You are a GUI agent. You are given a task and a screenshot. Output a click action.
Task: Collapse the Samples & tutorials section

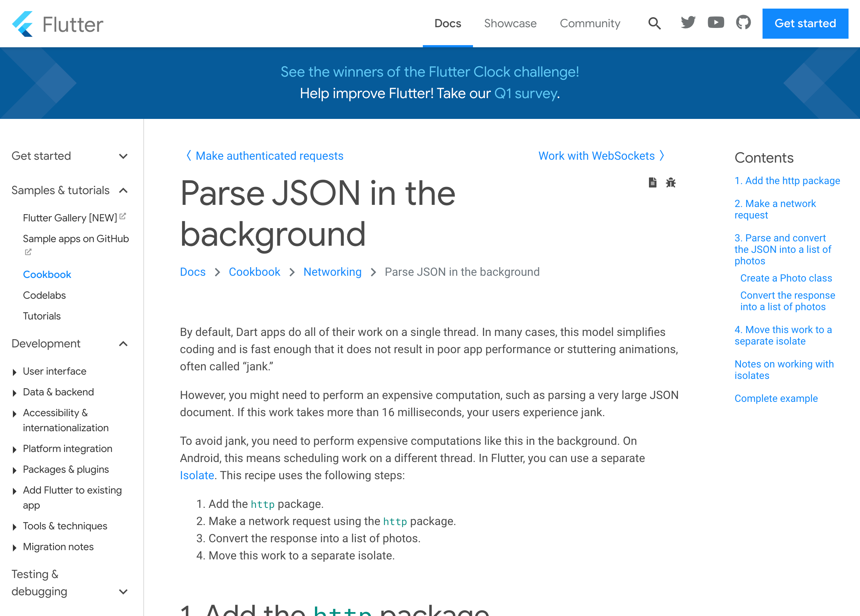[123, 190]
